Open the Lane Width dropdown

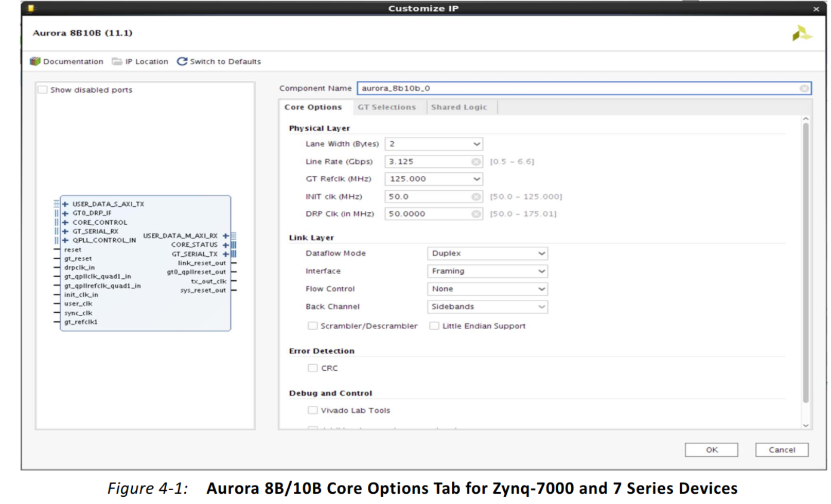[476, 144]
